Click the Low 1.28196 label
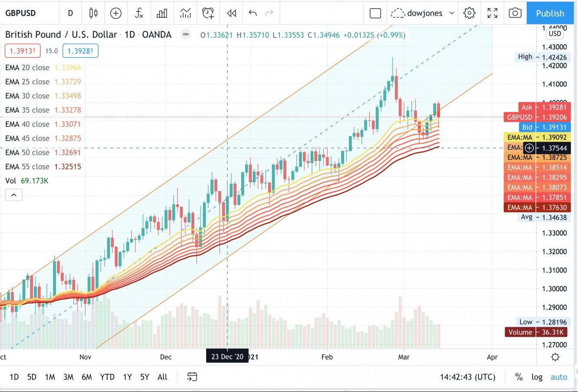Screen dimensions: 578x392 click(543, 322)
